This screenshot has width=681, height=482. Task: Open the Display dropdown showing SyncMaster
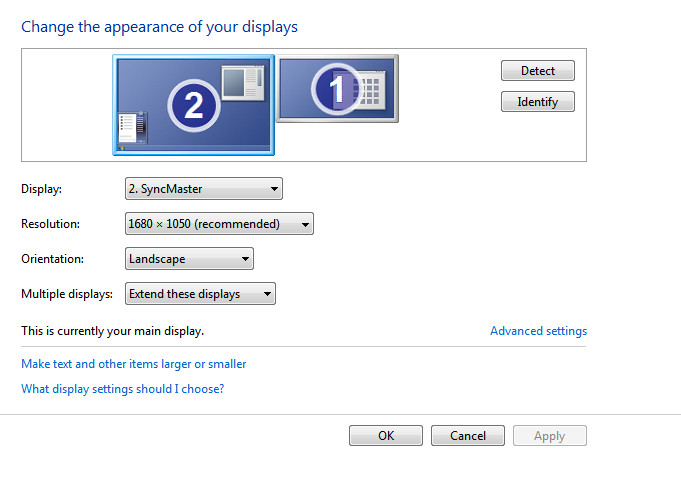coord(204,188)
